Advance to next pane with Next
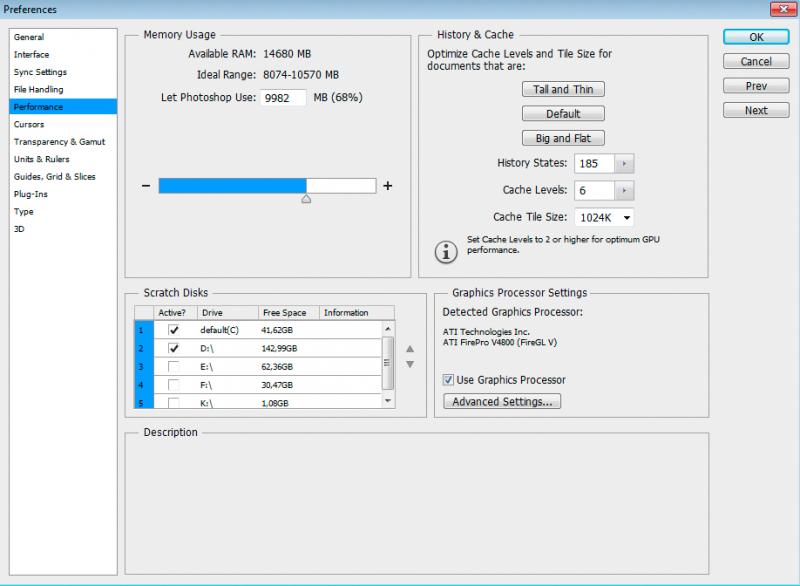Image resolution: width=800 pixels, height=586 pixels. point(756,110)
